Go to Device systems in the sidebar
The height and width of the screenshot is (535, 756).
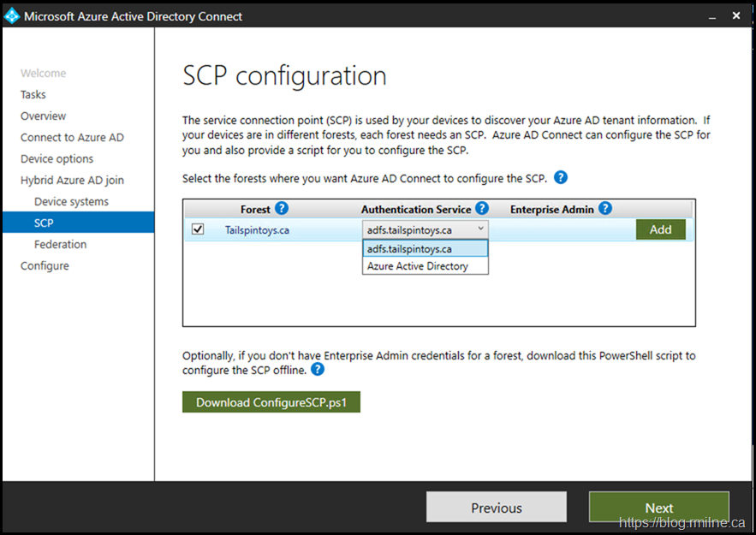tap(71, 201)
